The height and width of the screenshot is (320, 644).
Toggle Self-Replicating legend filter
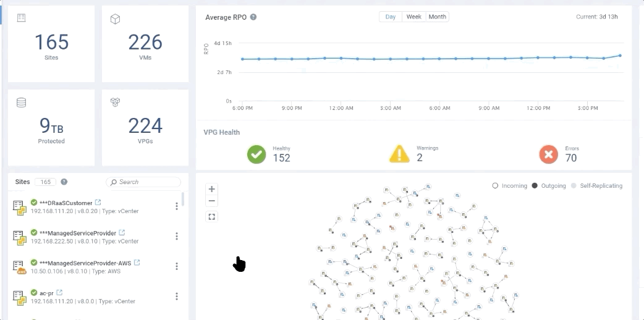coord(597,186)
